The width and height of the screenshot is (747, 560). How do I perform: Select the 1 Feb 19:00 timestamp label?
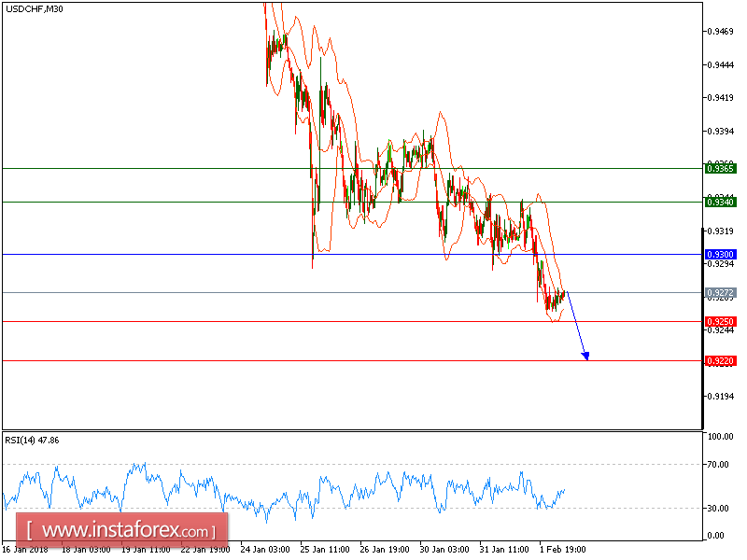[x=561, y=550]
